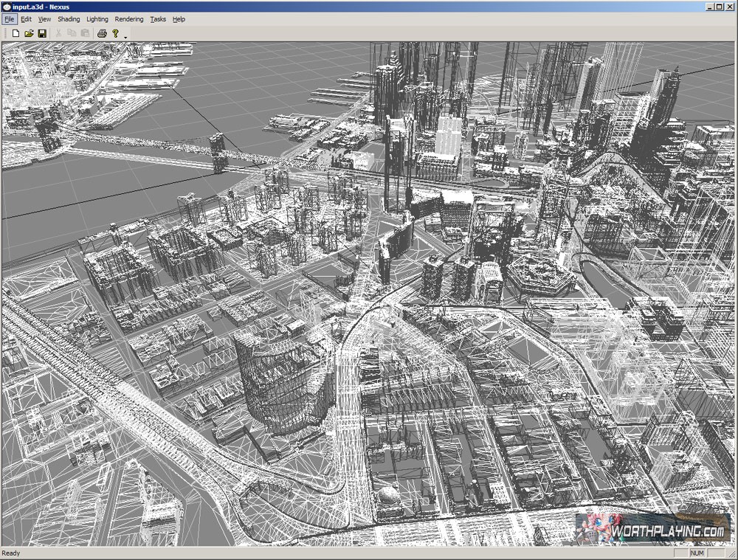Click the yellow question mark Help icon
The image size is (738, 560).
[x=115, y=33]
